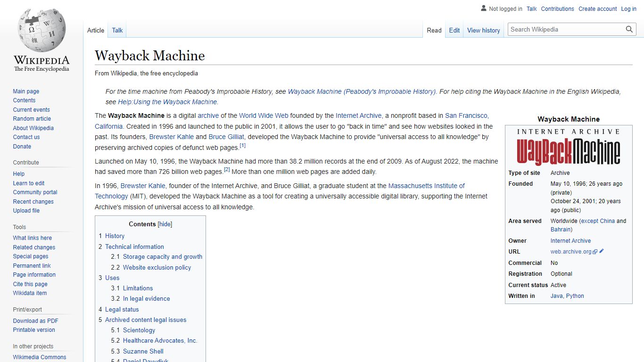The image size is (644, 362).
Task: Click footnote reference [1]
Action: tap(243, 146)
